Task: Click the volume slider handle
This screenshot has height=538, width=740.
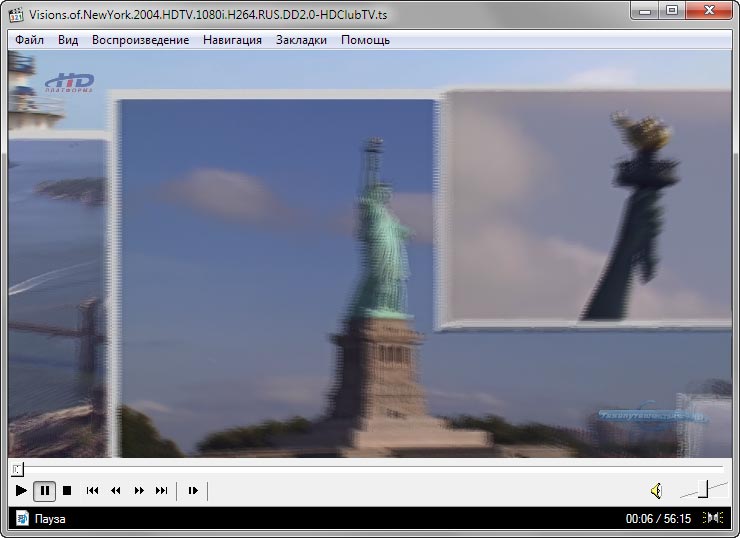Action: [x=705, y=489]
